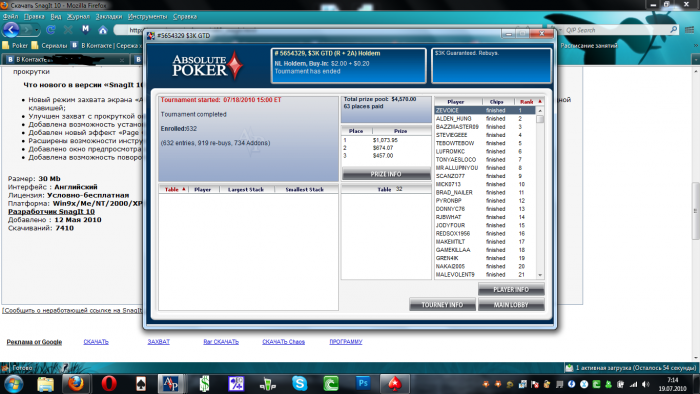700x394 pixels.
Task: Select player ALDEN_HUNG
Action: (485, 119)
